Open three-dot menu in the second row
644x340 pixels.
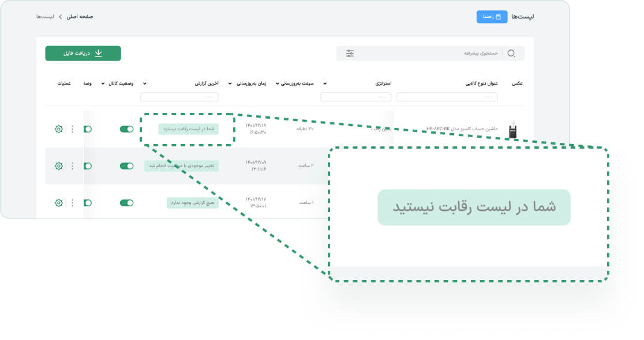pyautogui.click(x=72, y=166)
